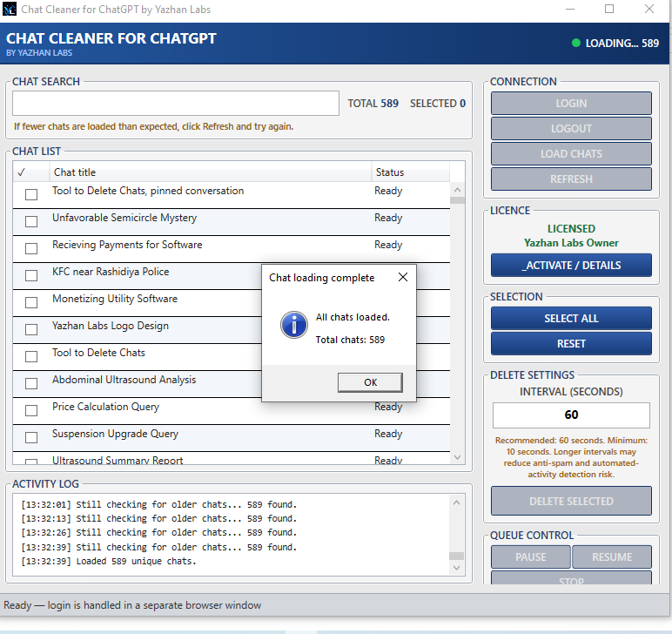Click the green status indicator dot
Image resolution: width=672 pixels, height=634 pixels.
(x=576, y=43)
